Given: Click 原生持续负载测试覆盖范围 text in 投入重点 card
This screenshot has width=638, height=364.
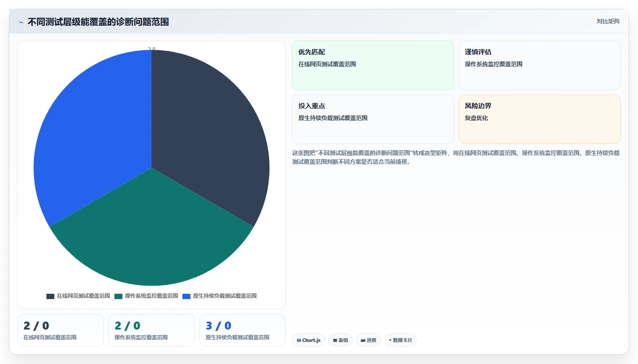Looking at the screenshot, I should click(x=333, y=118).
